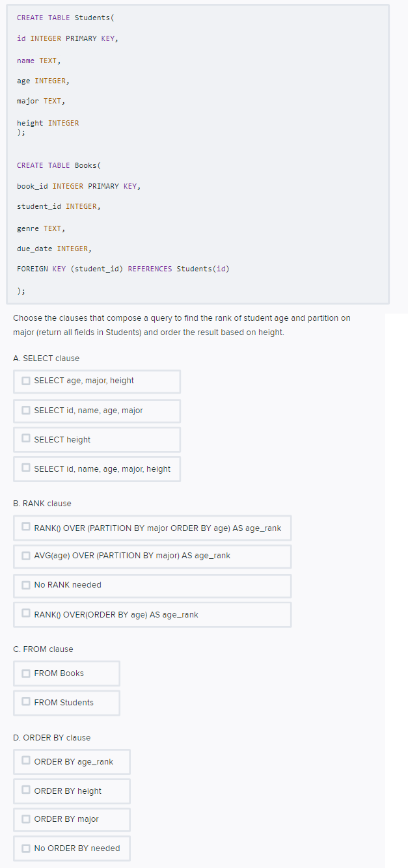Viewport: 408px width, 868px height.
Task: Click the FOREIGN KEY (student_id) code line
Action: tap(123, 269)
